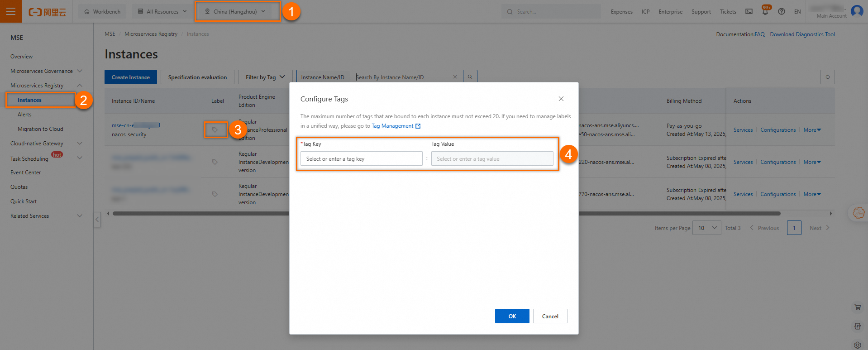The image size is (868, 350).
Task: Open the ICP menu
Action: coord(646,12)
